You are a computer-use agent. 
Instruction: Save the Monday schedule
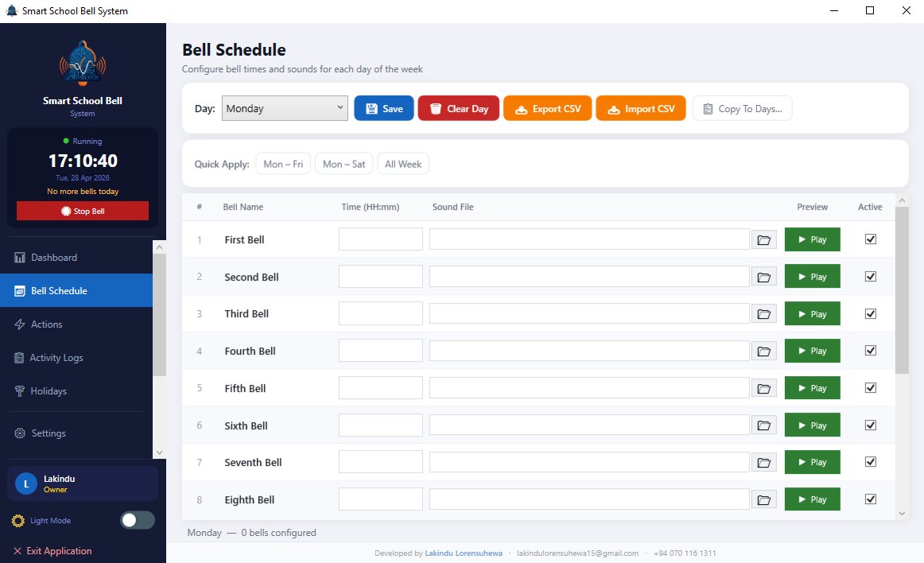384,108
